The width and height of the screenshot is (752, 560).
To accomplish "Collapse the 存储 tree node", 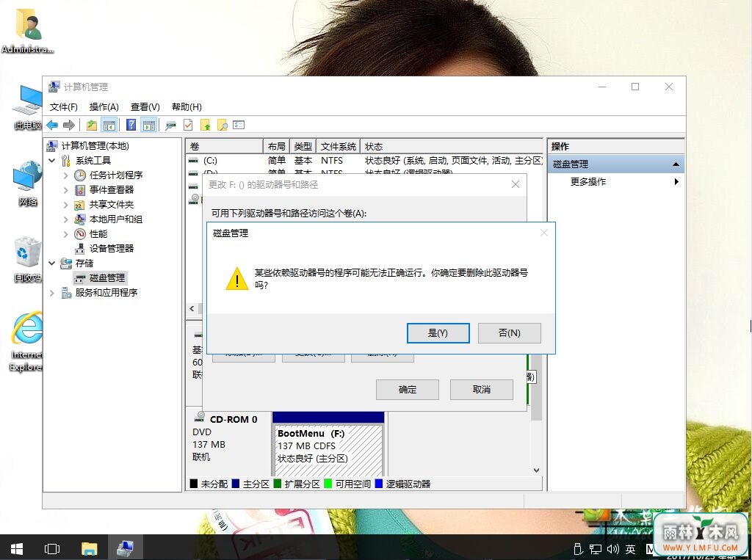I will click(52, 263).
